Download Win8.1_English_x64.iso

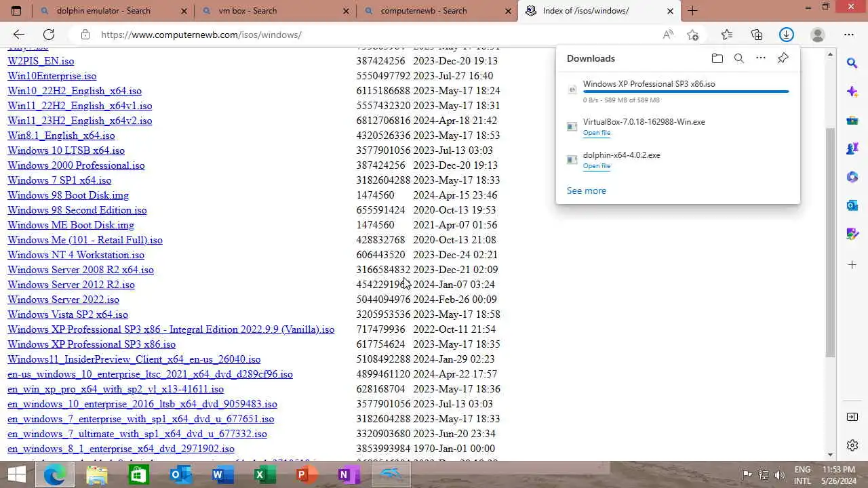coord(61,136)
